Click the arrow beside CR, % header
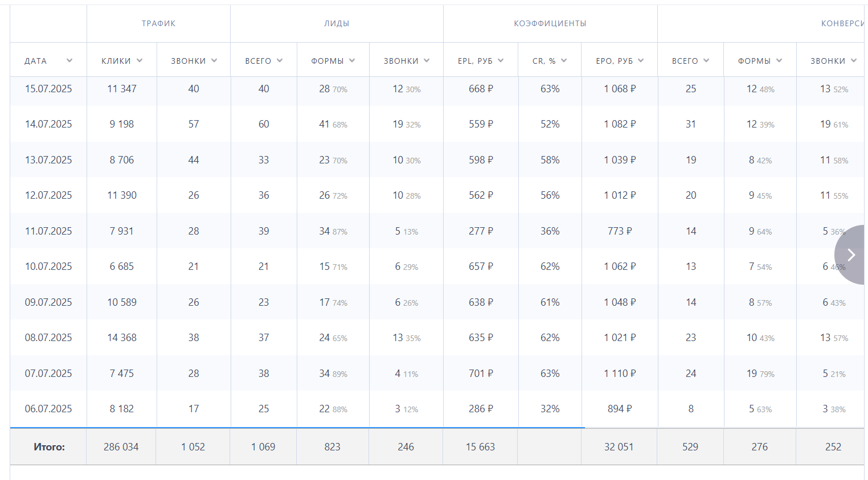Image resolution: width=868 pixels, height=480 pixels. coord(564,60)
